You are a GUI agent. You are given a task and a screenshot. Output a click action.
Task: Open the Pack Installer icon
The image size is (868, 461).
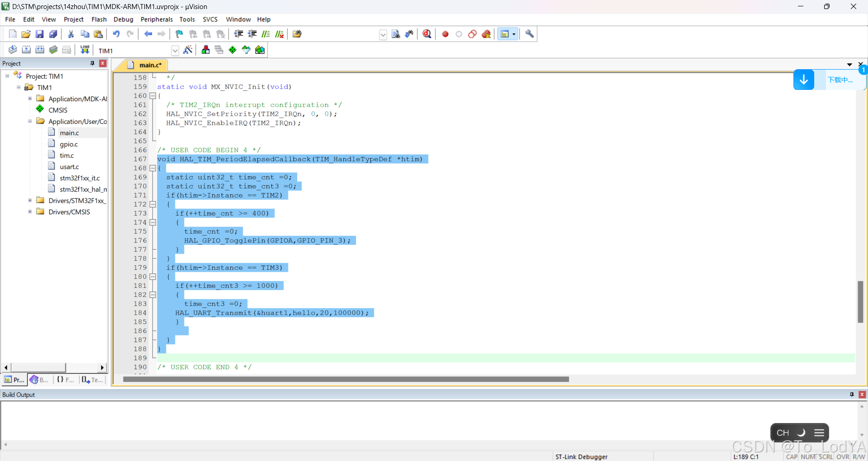(260, 50)
